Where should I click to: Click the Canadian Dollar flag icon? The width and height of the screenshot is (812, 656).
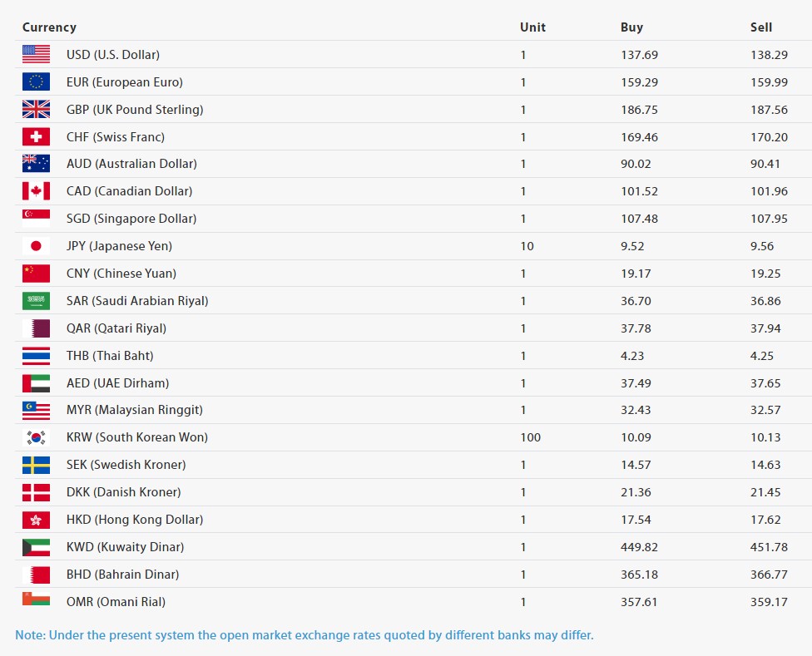coord(36,191)
